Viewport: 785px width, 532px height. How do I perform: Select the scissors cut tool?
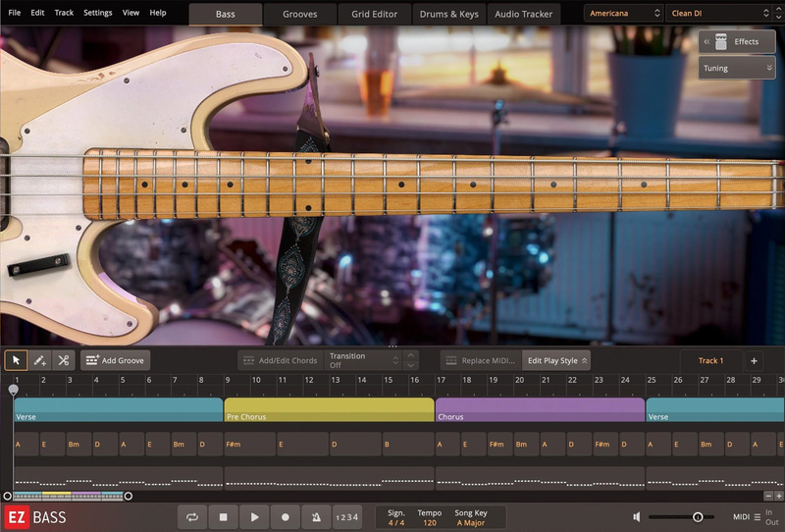click(64, 360)
